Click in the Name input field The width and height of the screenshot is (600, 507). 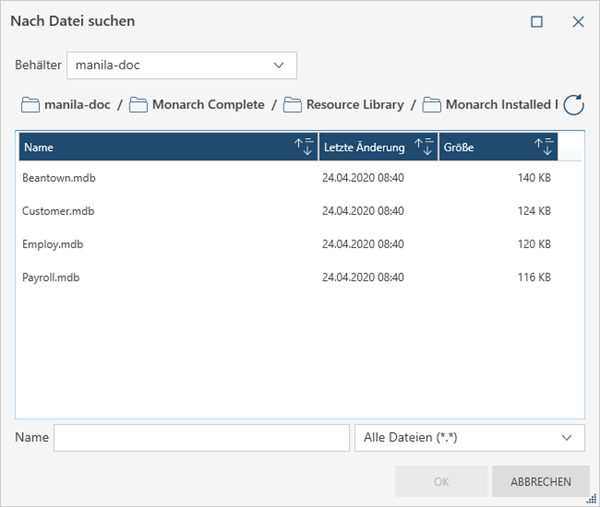click(201, 438)
